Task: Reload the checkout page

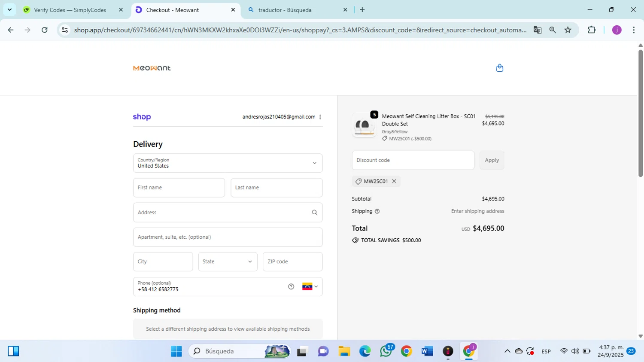Action: tap(45, 30)
